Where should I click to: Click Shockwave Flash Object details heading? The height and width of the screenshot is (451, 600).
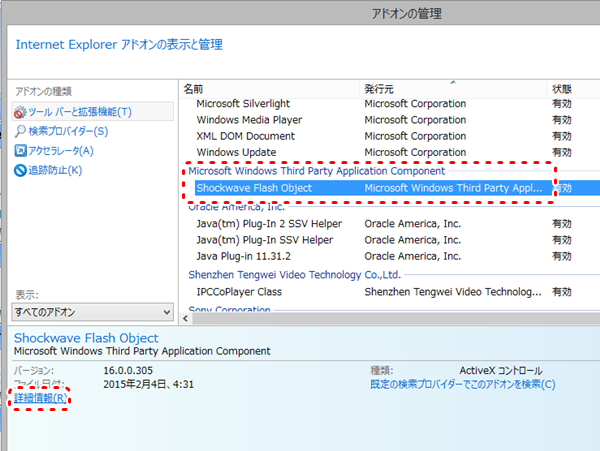point(86,338)
